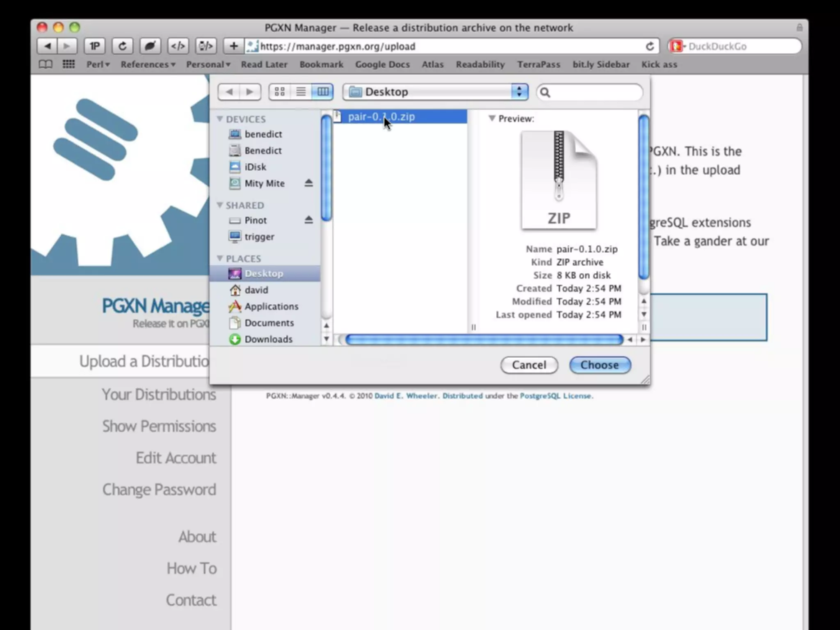Click the preview pane vertical scrollbar

tap(644, 197)
